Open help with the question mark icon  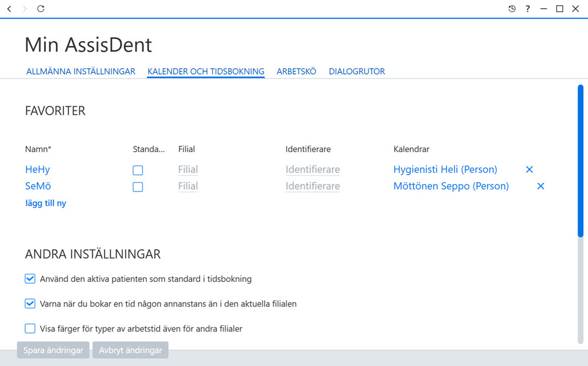(x=527, y=9)
